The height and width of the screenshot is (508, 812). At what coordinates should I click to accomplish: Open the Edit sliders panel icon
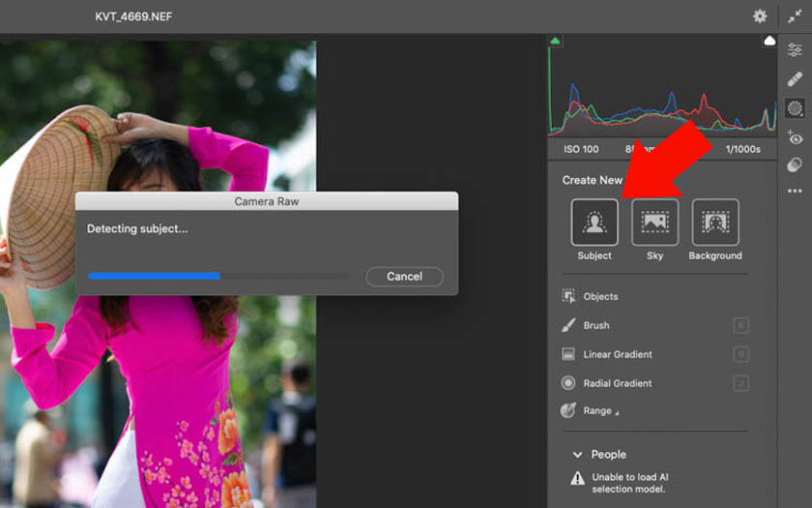coord(795,49)
